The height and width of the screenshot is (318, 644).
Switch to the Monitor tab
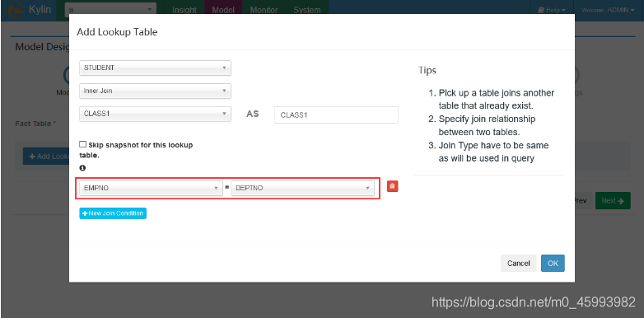(x=264, y=10)
